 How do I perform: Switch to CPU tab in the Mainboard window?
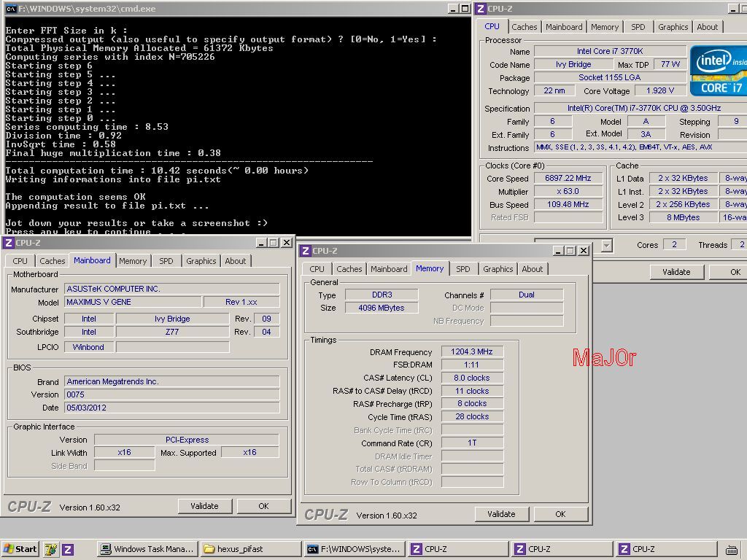pyautogui.click(x=20, y=261)
